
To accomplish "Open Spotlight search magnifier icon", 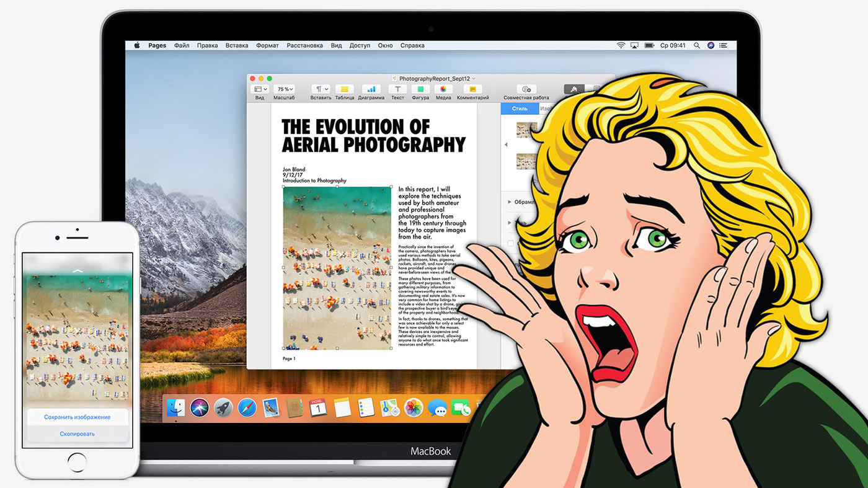I will (x=697, y=45).
